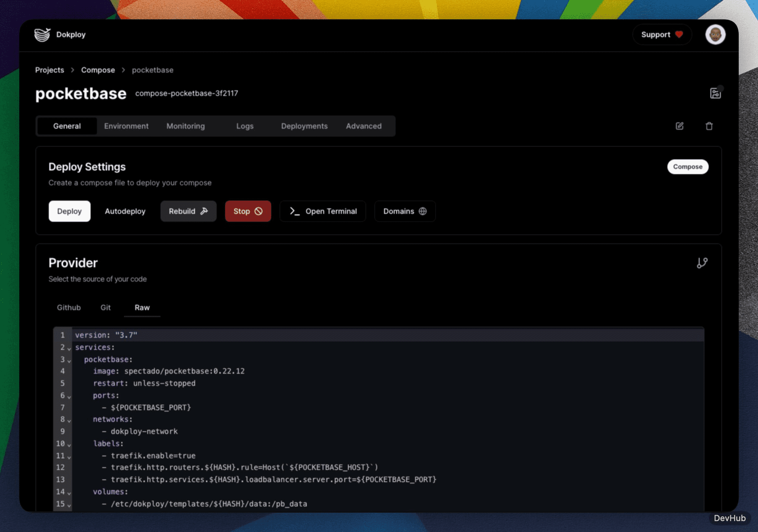Click the edit pencil icon for pocketbase
758x532 pixels.
[680, 126]
